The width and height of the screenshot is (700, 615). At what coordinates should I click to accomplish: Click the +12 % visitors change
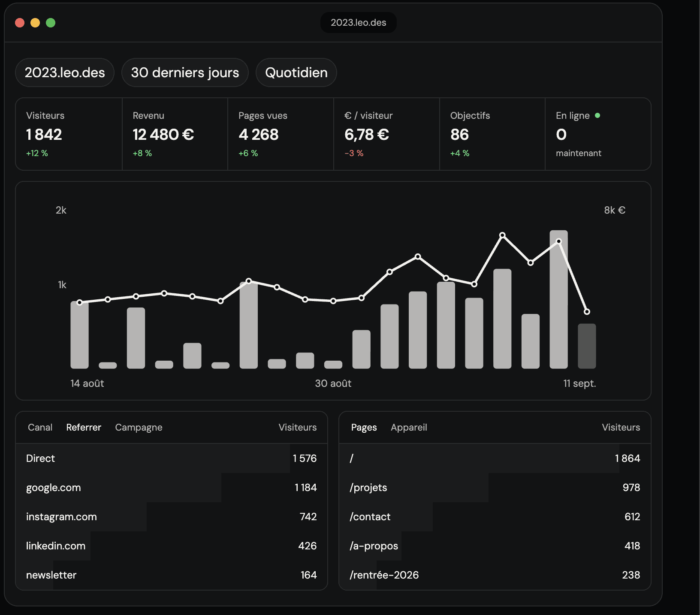tap(37, 153)
